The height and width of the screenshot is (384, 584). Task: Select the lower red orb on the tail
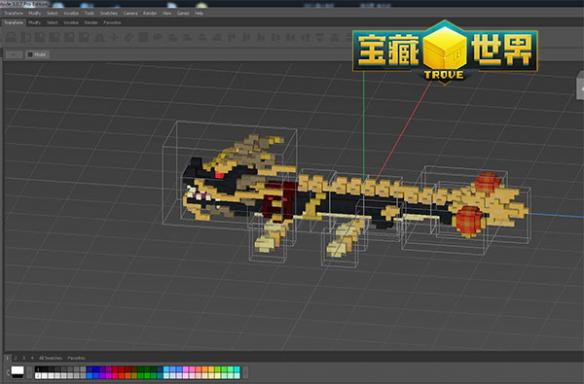click(469, 220)
